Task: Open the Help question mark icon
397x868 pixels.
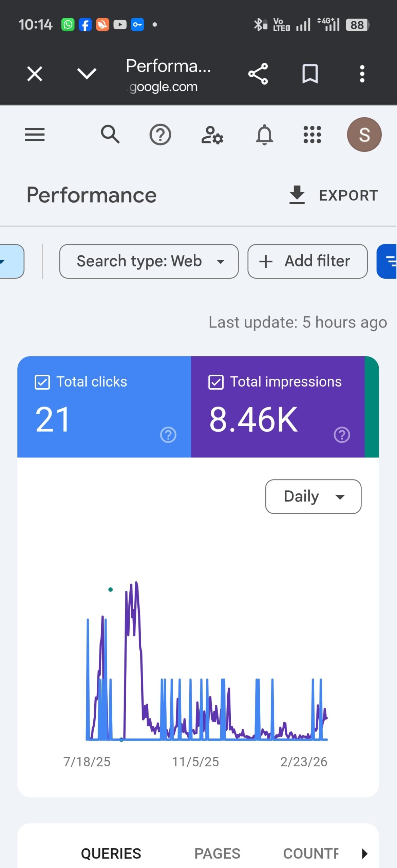Action: coord(160,135)
